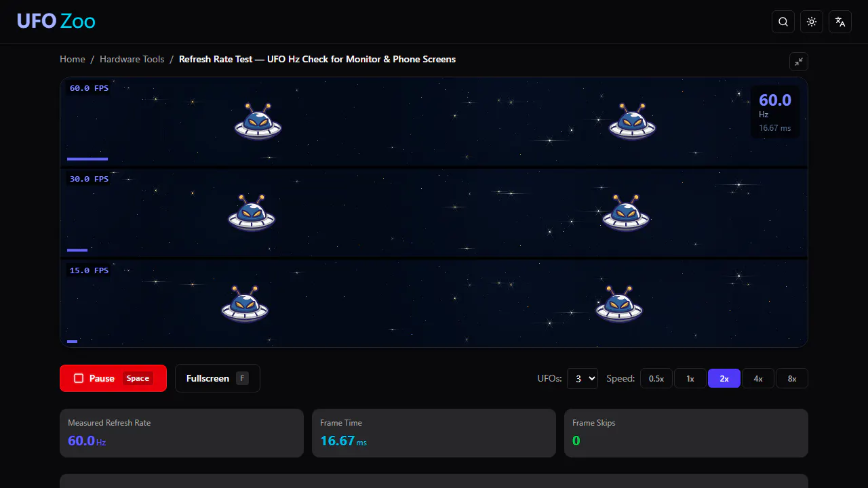Screen dimensions: 868x488
Task: Pause the UFO animation
Action: point(113,378)
